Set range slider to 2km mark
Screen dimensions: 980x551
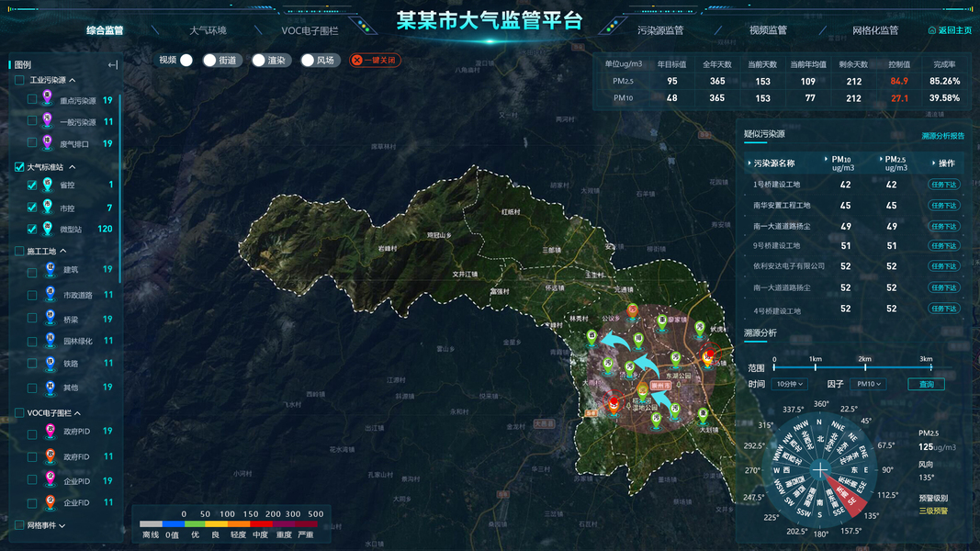tap(865, 367)
